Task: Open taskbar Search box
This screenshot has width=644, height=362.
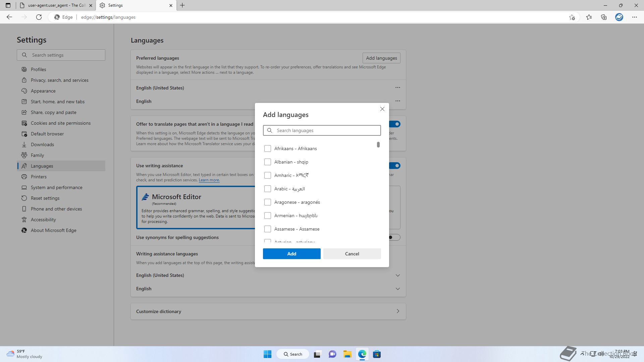Action: click(x=292, y=354)
